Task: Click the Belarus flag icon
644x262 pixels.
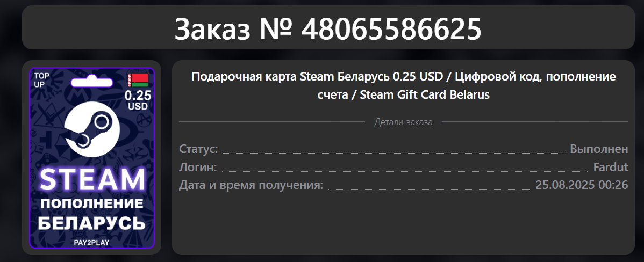Action: click(138, 81)
